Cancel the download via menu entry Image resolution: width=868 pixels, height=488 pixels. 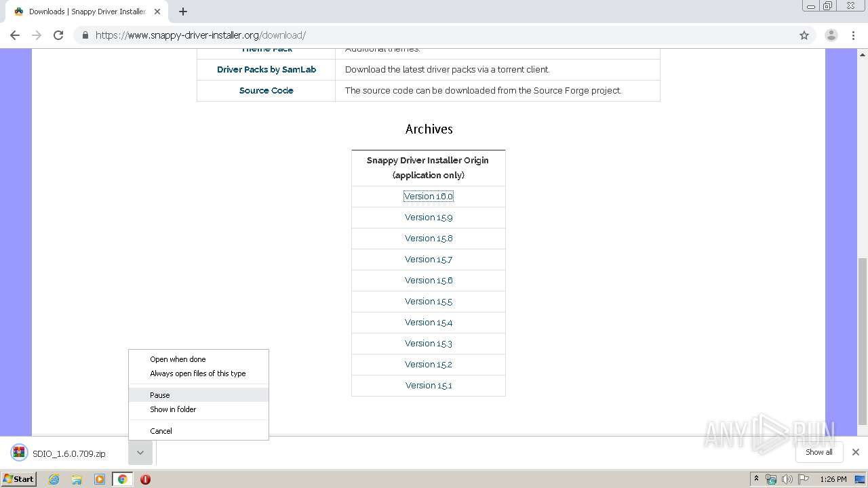tap(199, 431)
